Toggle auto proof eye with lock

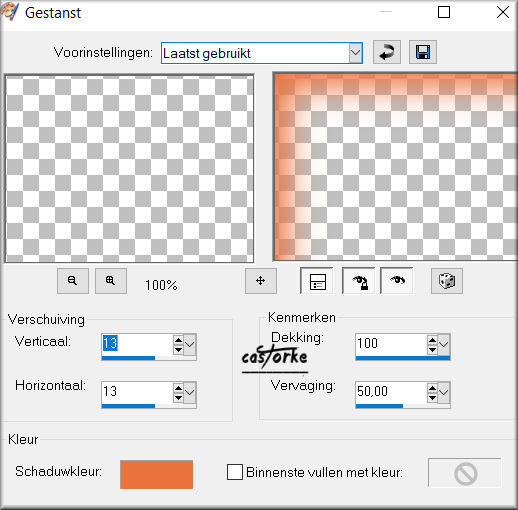click(359, 281)
